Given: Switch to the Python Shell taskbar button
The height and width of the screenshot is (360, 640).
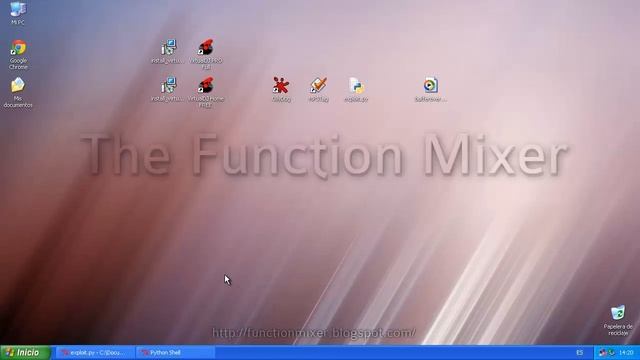Looking at the screenshot, I should tap(176, 353).
